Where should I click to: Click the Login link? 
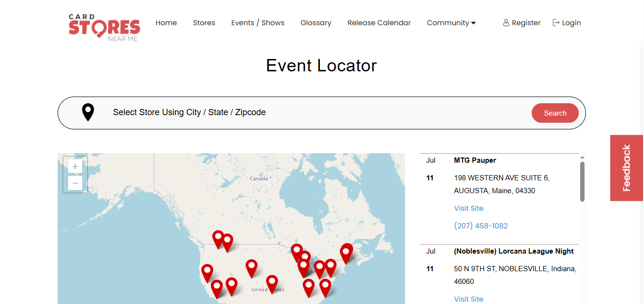[566, 23]
